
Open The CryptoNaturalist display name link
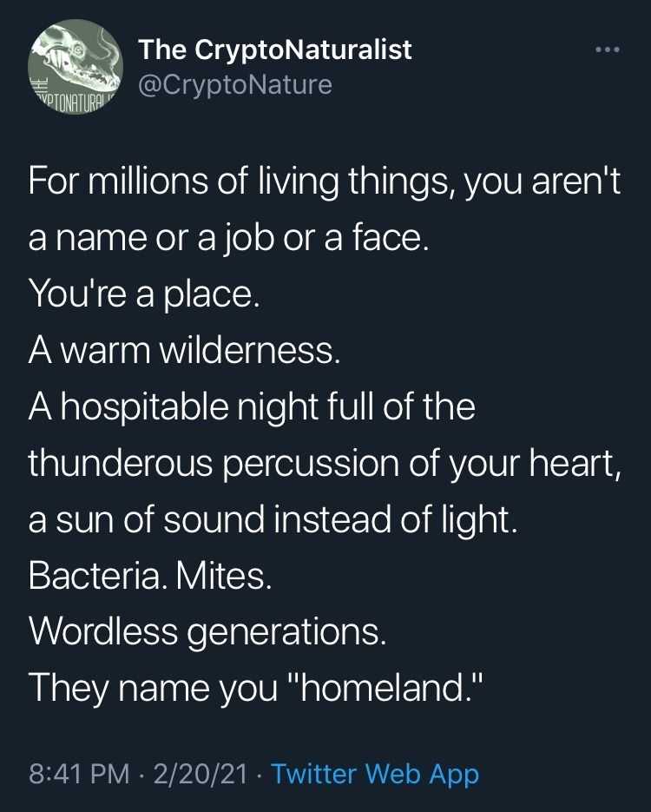[275, 50]
